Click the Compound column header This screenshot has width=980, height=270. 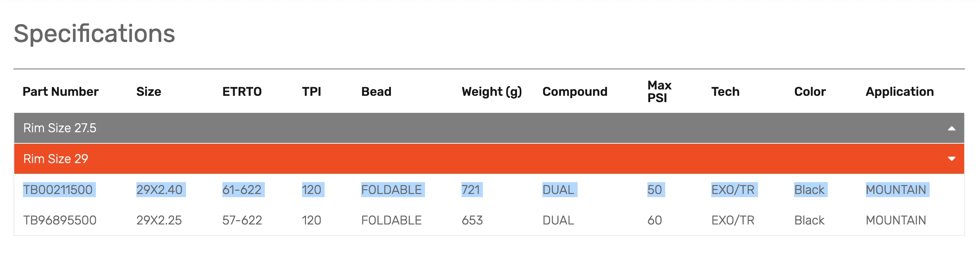coord(575,91)
